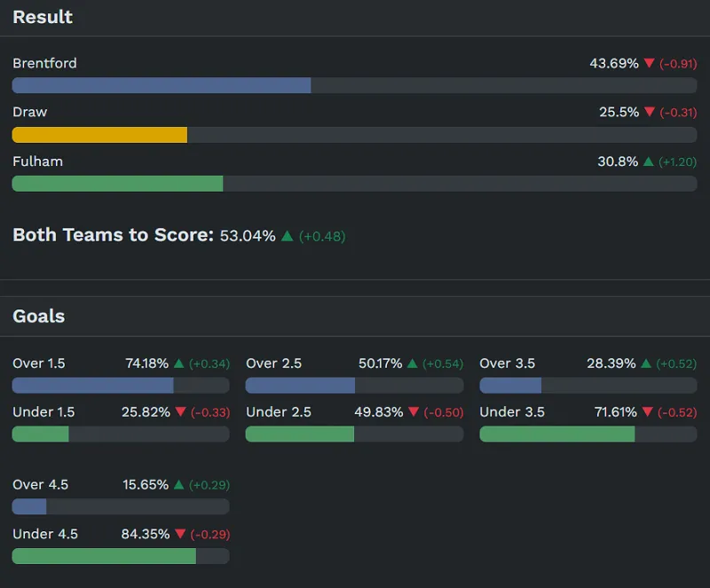Click the Fulham team name

pyautogui.click(x=37, y=161)
